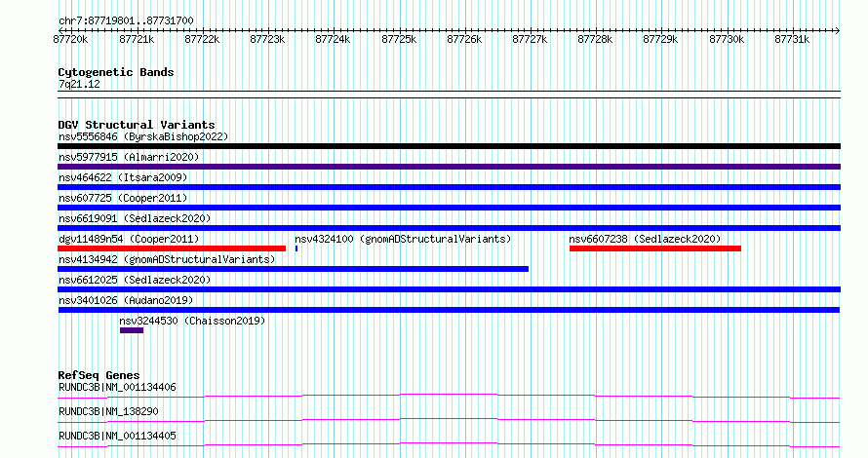Click the 87728k ruler tick label

click(595, 39)
